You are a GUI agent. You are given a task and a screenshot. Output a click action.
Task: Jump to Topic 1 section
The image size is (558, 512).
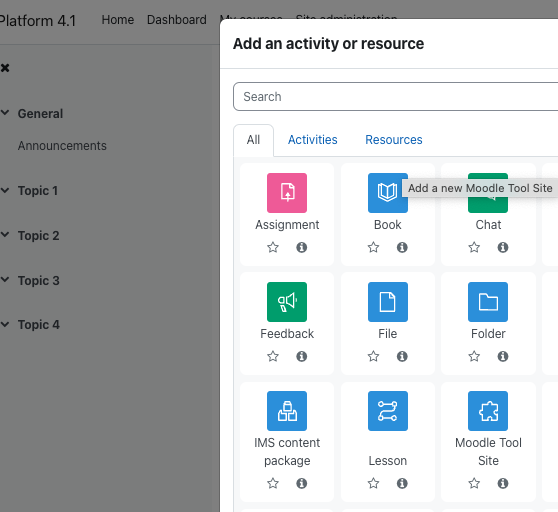[38, 191]
